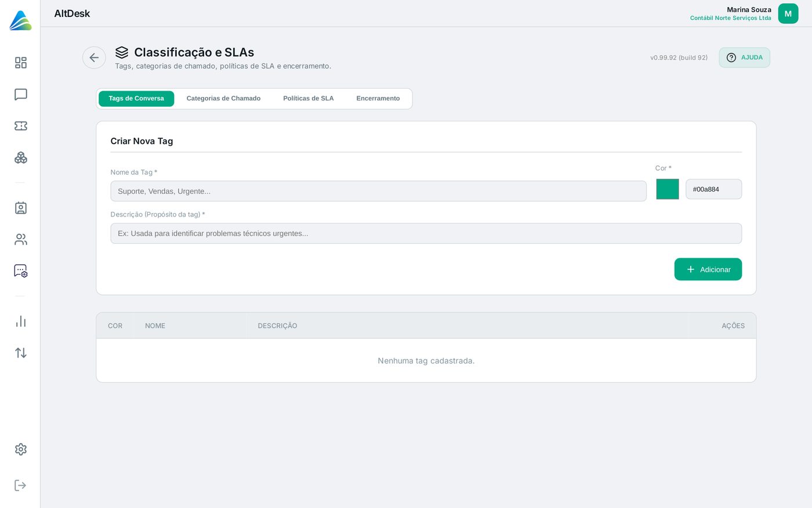The width and height of the screenshot is (812, 508).
Task: Open the Políticas de SLA tab
Action: click(x=309, y=99)
